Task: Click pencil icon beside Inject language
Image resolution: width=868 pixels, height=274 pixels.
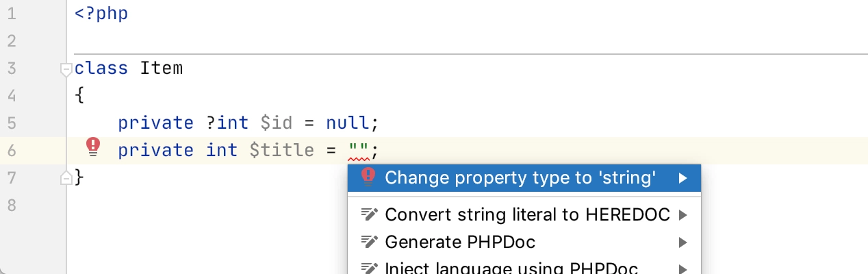Action: point(369,268)
